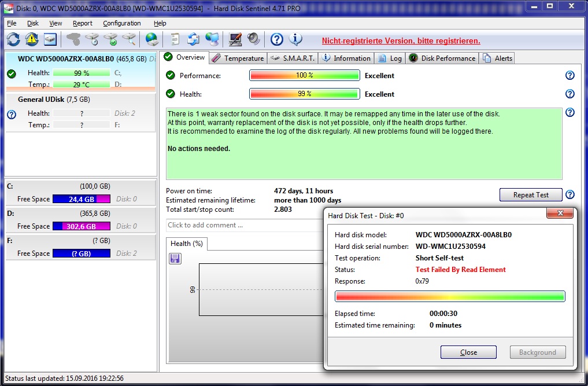This screenshot has width=588, height=386.
Task: Click the speaker sound toolbar icon
Action: click(254, 39)
